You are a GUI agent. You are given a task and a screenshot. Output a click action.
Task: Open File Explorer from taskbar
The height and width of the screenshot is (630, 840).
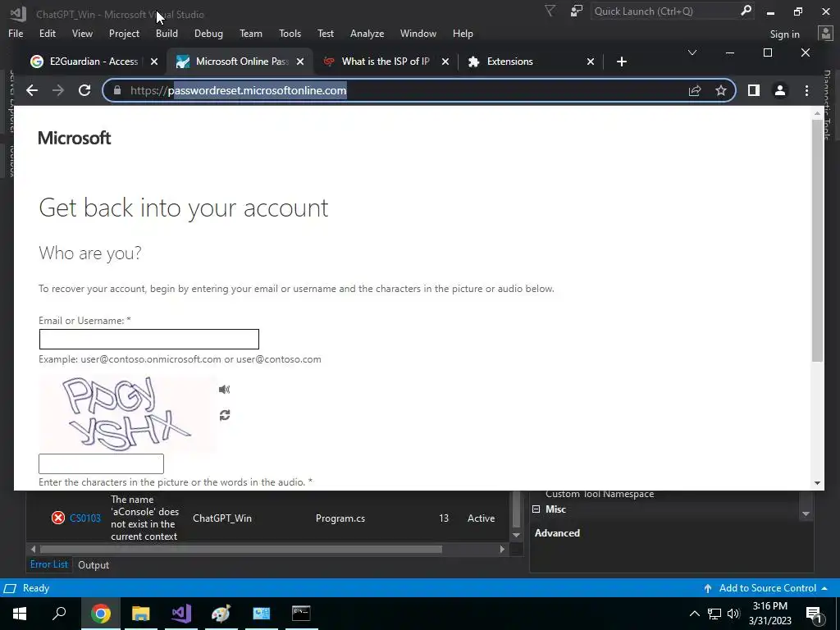pyautogui.click(x=141, y=614)
